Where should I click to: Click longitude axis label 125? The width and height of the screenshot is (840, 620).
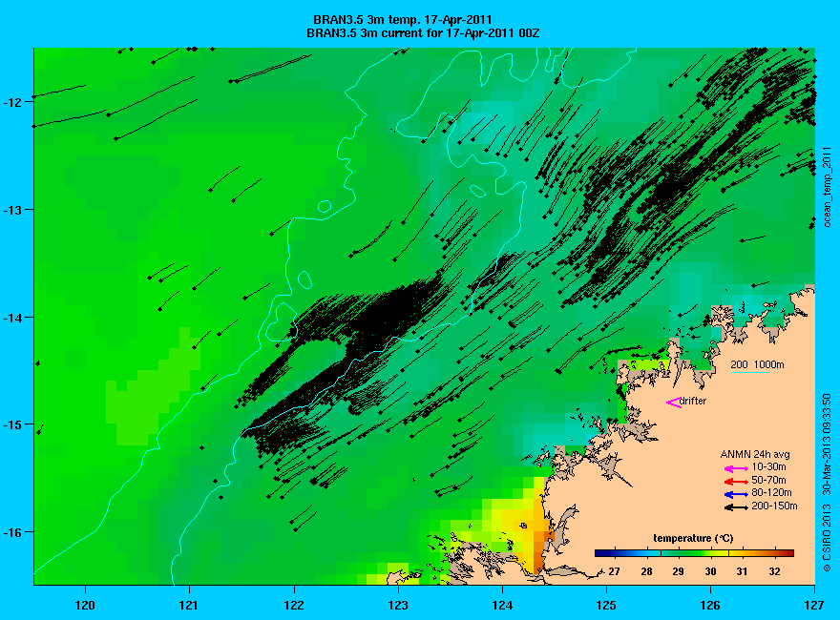coord(606,606)
